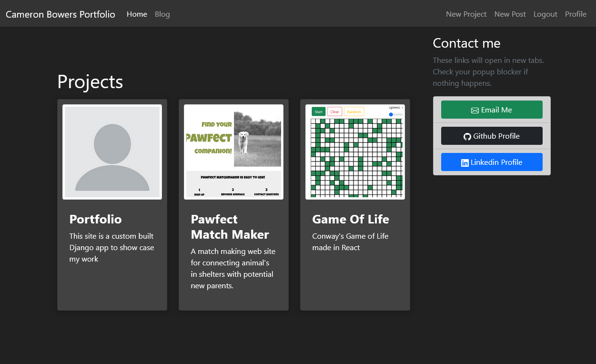Screen dimensions: 596x364
Task: Click the Speed slider in Game preview
Action: point(395,114)
